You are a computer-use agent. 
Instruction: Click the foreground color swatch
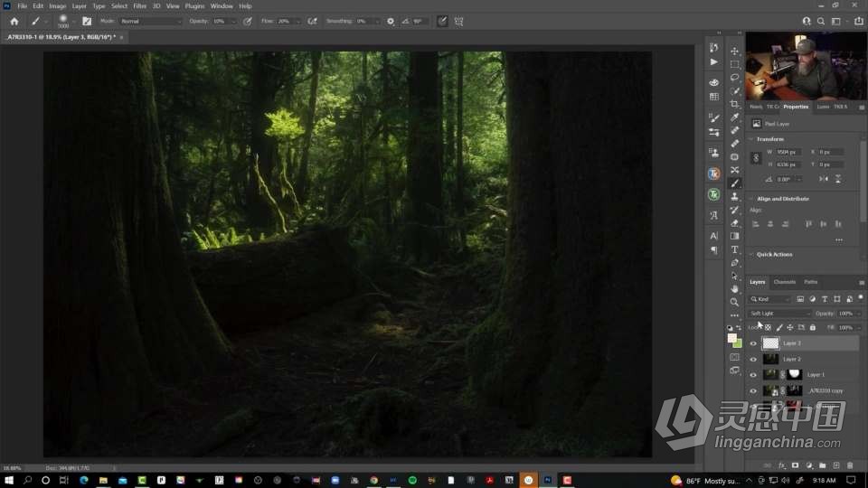coord(731,337)
